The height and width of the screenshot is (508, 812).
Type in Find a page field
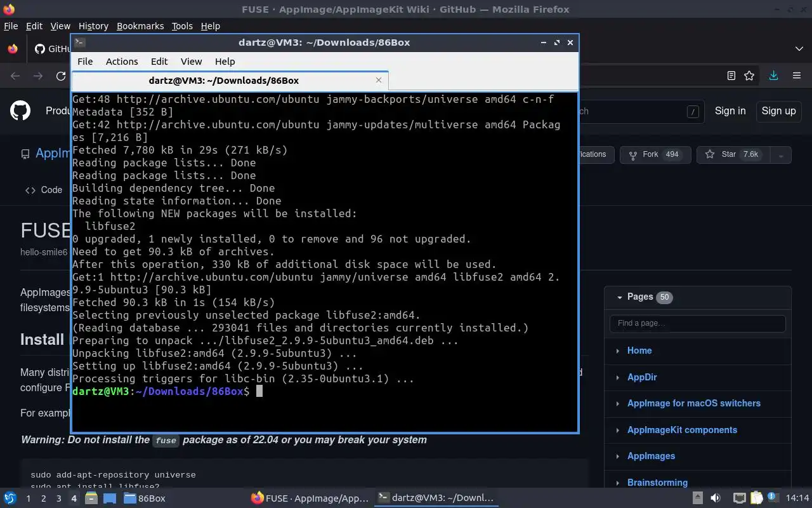(x=698, y=323)
